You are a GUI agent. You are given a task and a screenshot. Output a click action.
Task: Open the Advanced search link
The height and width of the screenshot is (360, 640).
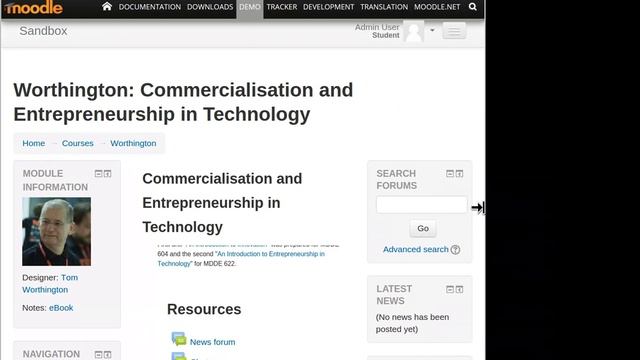point(416,249)
